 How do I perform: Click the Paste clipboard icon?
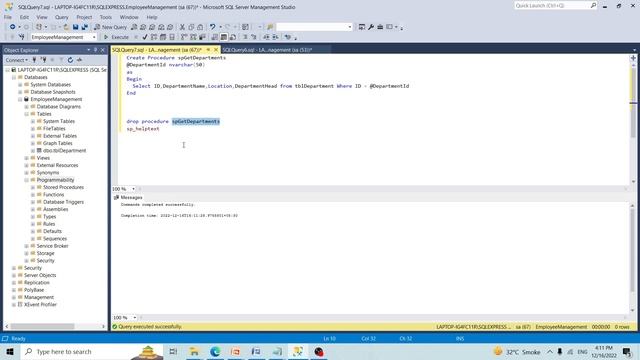[x=200, y=27]
